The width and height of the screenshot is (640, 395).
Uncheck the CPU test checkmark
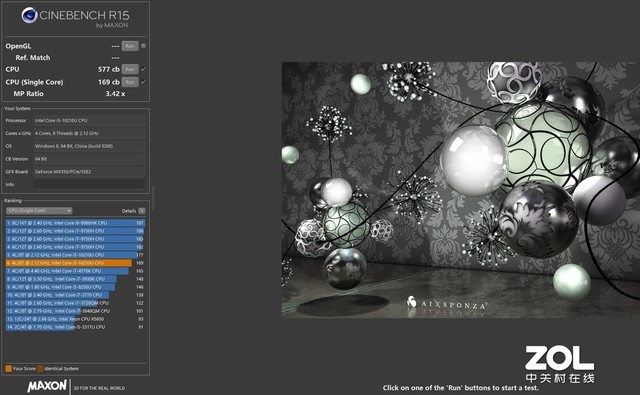pos(143,69)
